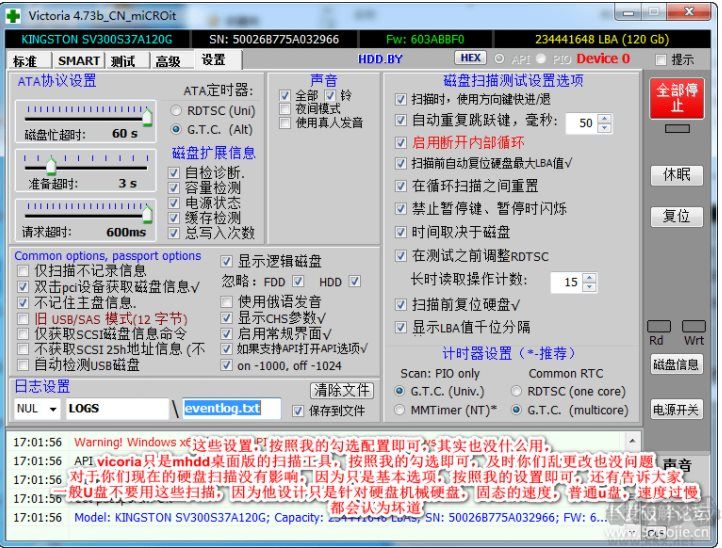Screen dimensions: 722x548
Task: Select RDTSC (Uni) ATA timer option
Action: tap(176, 111)
